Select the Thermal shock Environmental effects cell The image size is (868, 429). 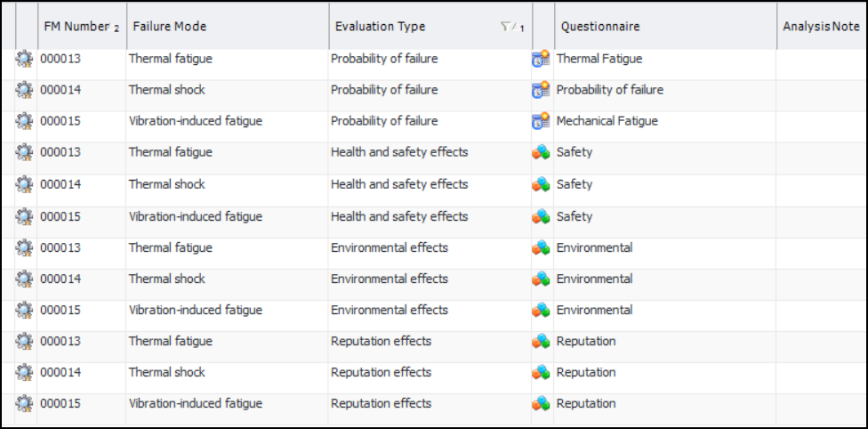(389, 279)
